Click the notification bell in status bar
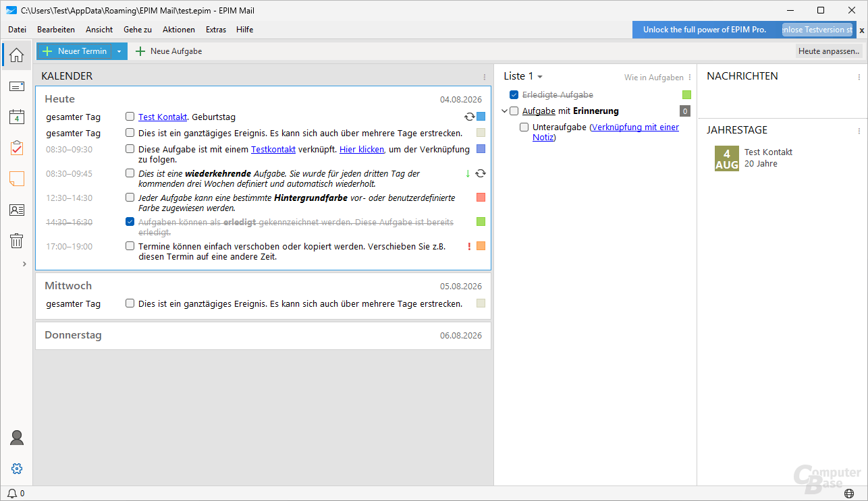Image resolution: width=868 pixels, height=501 pixels. tap(12, 494)
